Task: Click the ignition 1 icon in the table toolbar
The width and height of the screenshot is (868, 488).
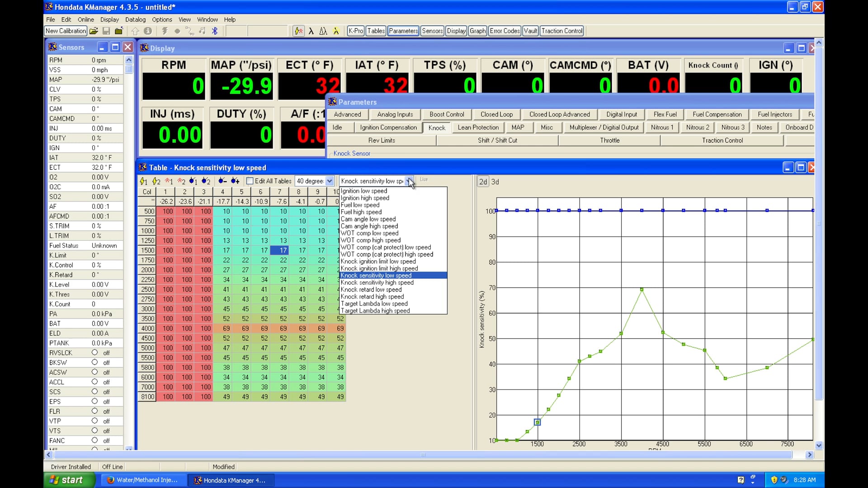Action: (144, 181)
